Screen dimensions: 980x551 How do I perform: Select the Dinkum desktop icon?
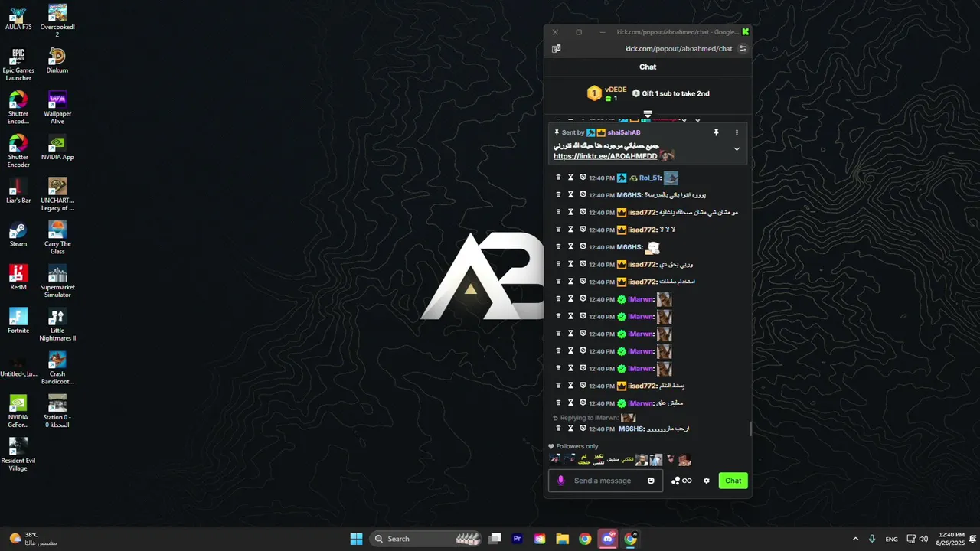pos(57,61)
